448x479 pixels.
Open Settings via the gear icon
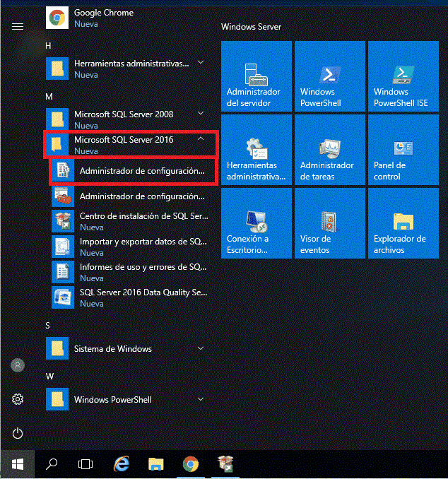tap(18, 399)
